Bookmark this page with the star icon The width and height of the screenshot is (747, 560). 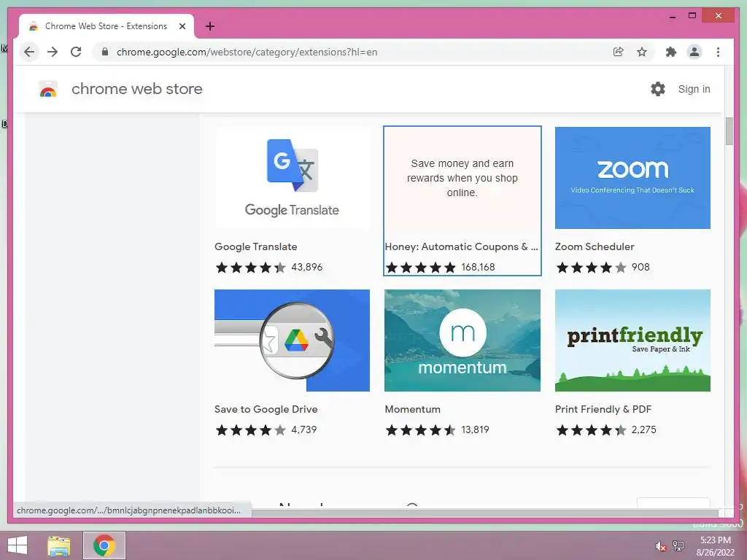[642, 52]
